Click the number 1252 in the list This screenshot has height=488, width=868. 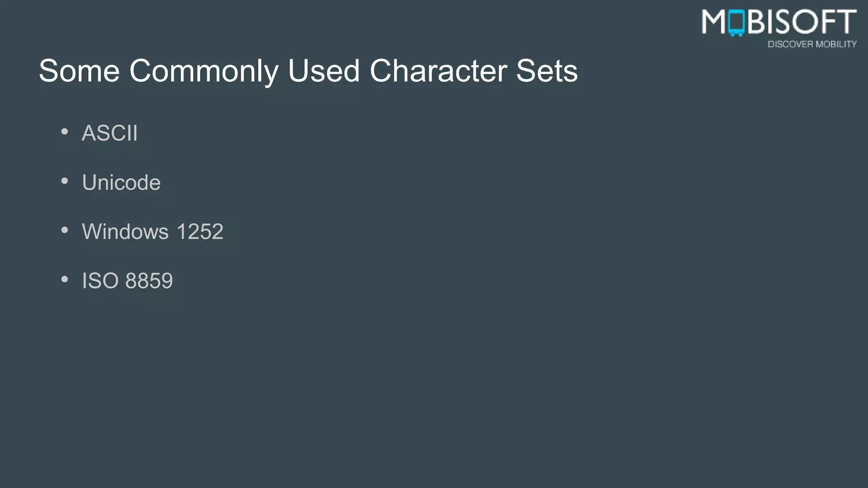200,232
